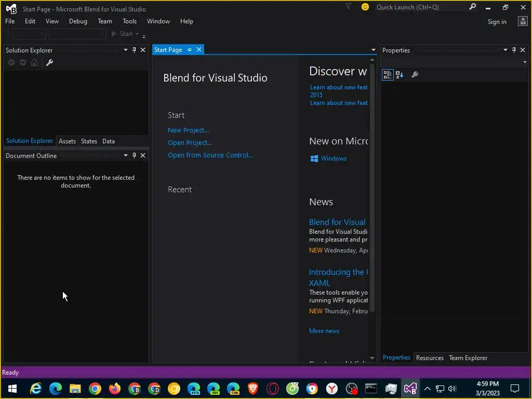The image size is (532, 399).
Task: Switch to the Team Explorer tab
Action: pyautogui.click(x=468, y=358)
